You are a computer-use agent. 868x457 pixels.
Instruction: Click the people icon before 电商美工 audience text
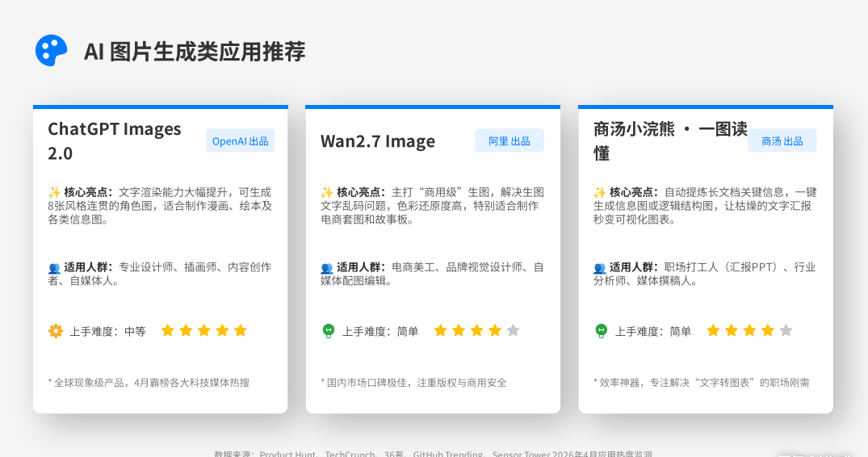[327, 268]
